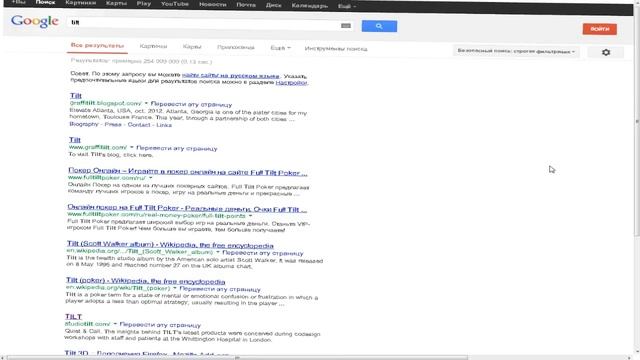Open the Contact sitelink

click(x=139, y=125)
